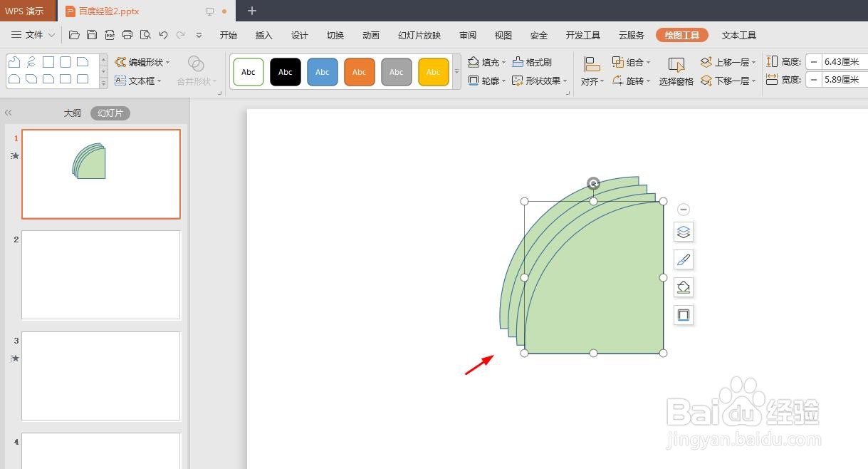Viewport: 868px width, 469px height.
Task: Open 编辑形状 dropdown
Action: tap(142, 63)
